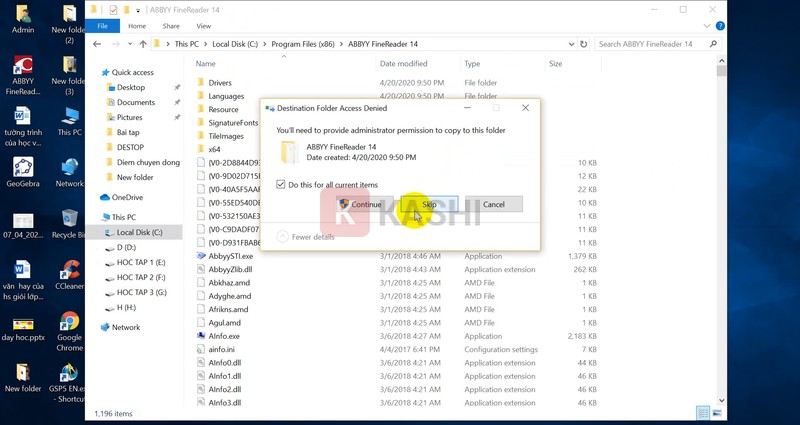Screen dimensions: 800x425
Task: Uncheck "Do this for all current items"
Action: pos(281,185)
